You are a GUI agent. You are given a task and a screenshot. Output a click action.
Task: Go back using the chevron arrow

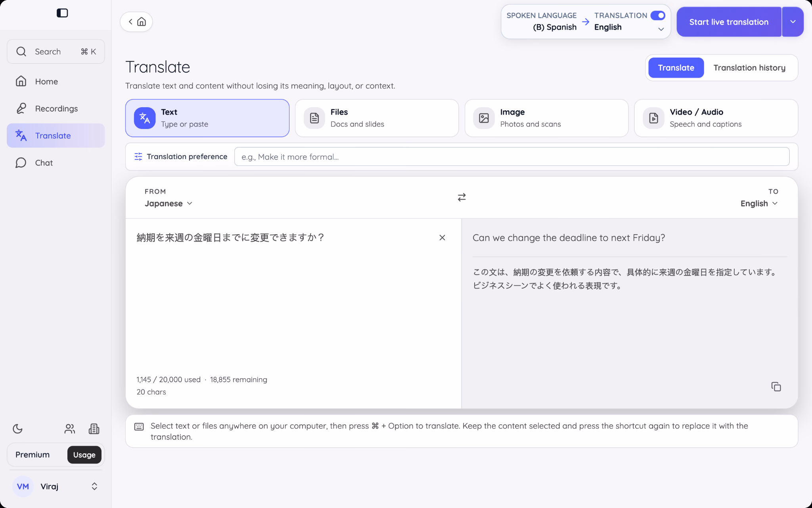[x=130, y=21]
